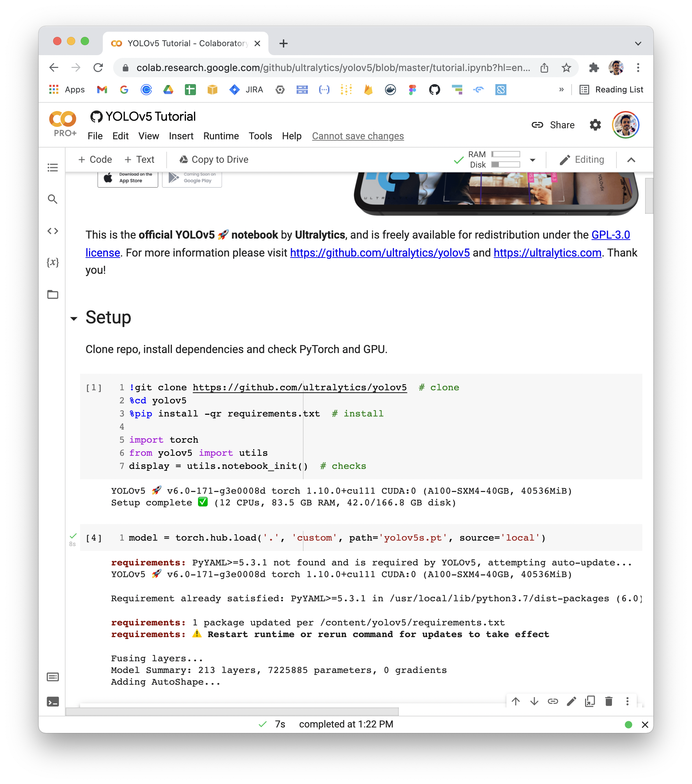
Task: Follow the GPL-3.0 license link
Action: tap(610, 234)
